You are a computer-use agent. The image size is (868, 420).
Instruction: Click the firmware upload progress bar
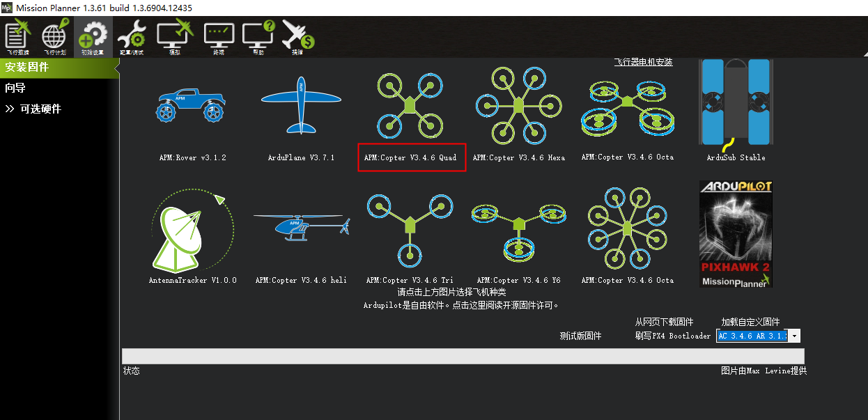463,356
